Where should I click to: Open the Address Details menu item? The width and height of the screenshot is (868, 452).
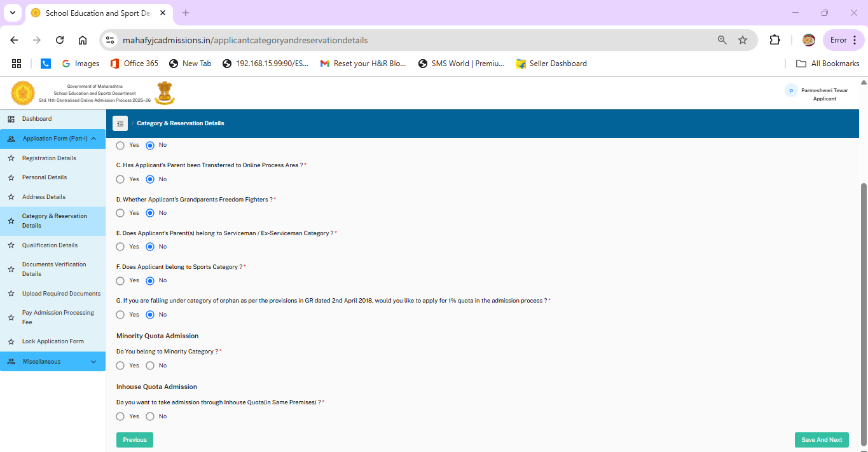tap(44, 197)
